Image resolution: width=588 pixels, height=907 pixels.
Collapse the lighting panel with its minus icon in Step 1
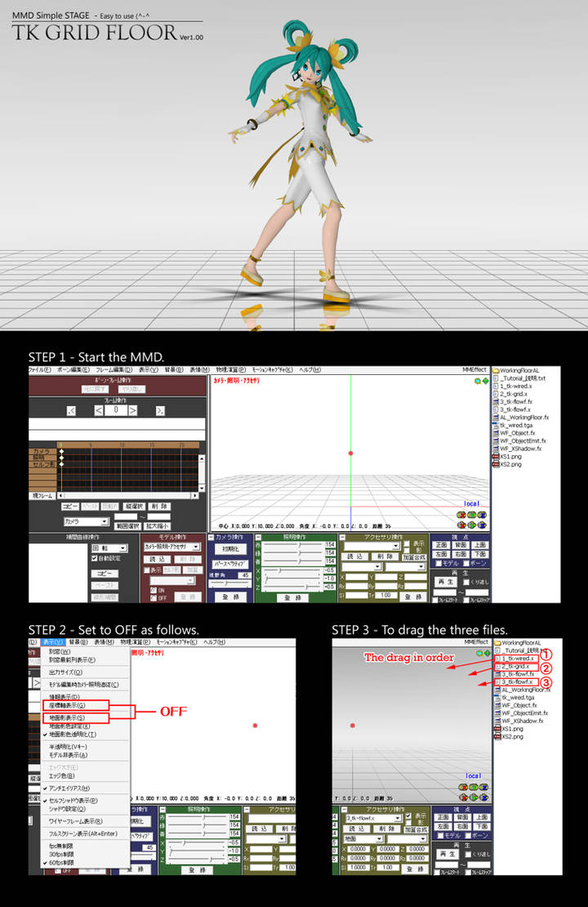[258, 537]
